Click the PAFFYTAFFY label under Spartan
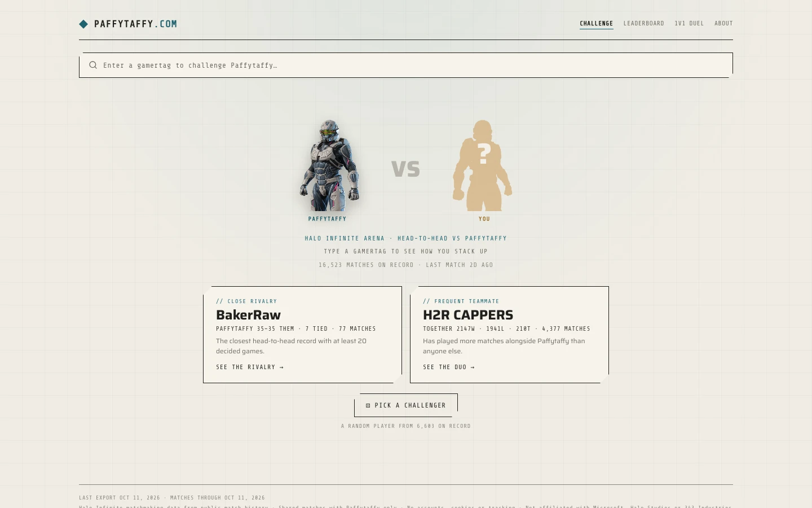Screen dimensions: 812x508 327,219
